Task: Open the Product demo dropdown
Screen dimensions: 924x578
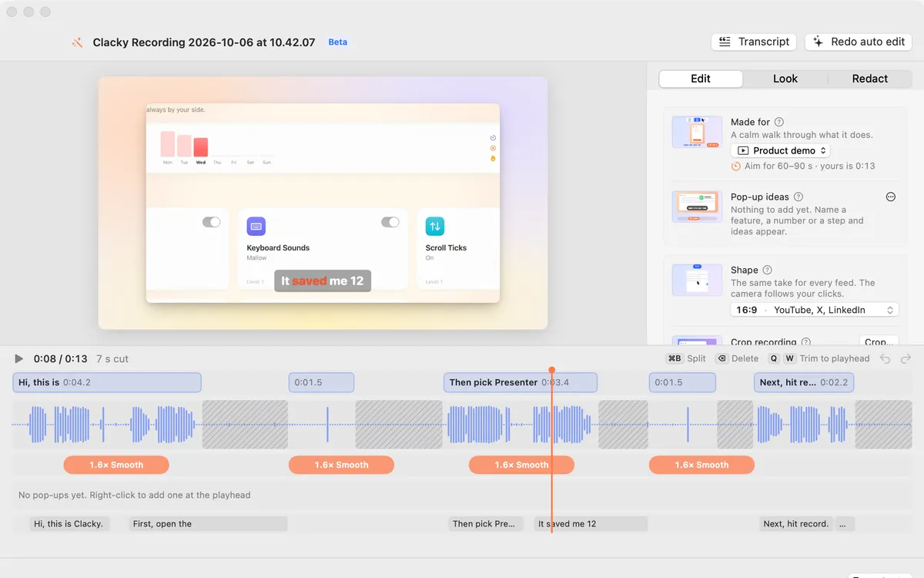Action: [x=781, y=151]
